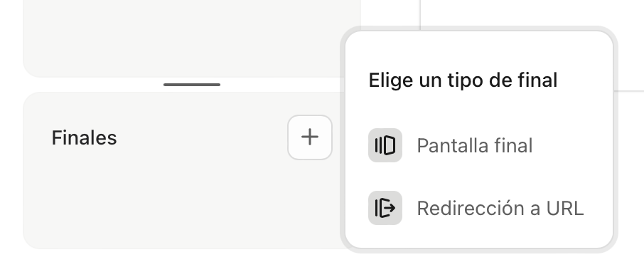Click the gray panel above the divider

tap(192, 37)
